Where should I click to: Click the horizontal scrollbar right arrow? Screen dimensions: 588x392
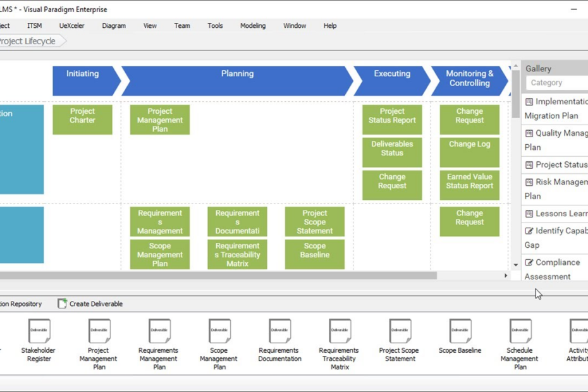coord(506,276)
